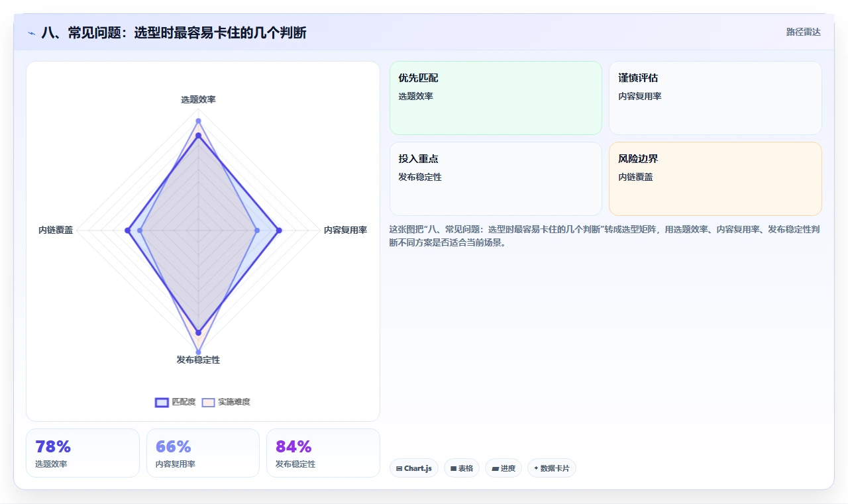Click 内容复用率 text in 谨慎评估 card

[x=640, y=96]
